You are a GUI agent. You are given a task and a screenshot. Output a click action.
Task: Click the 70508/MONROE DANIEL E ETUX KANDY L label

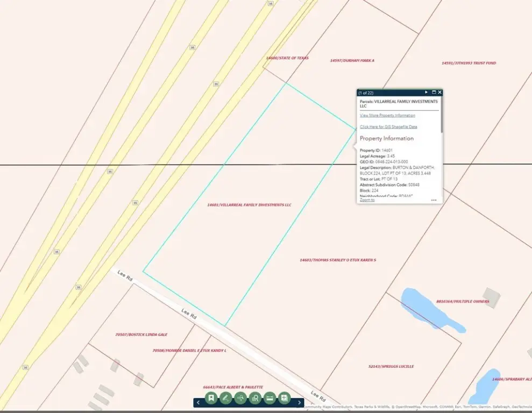(x=189, y=350)
